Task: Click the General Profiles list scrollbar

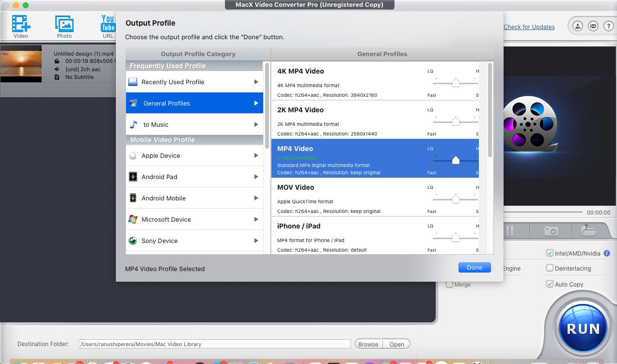Action: [490, 110]
